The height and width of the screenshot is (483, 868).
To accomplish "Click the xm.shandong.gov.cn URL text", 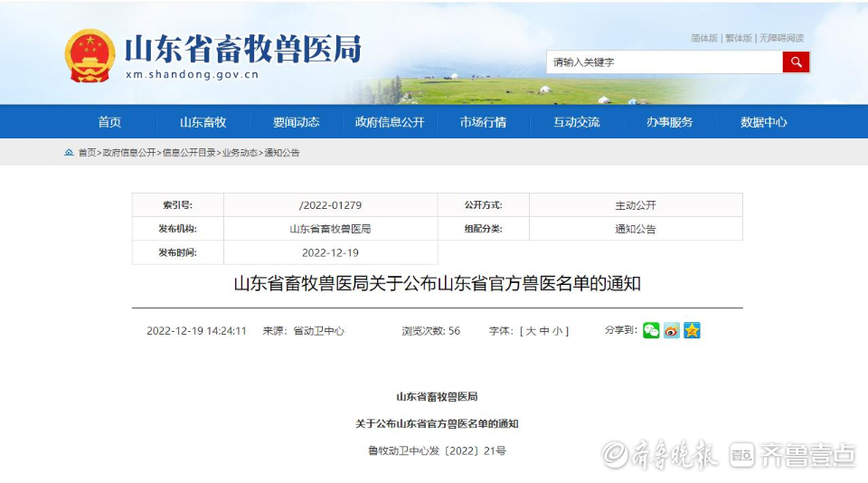I will [192, 75].
